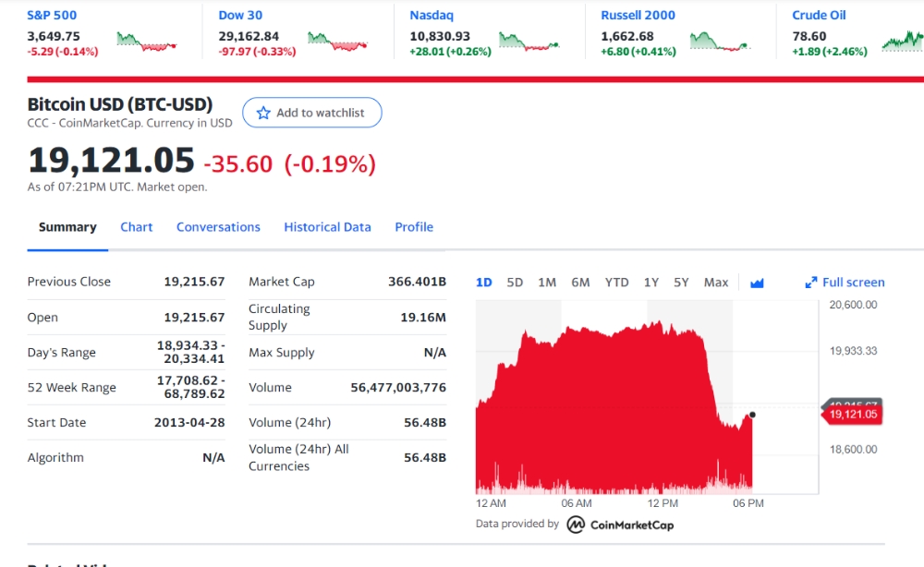Open the Russell 2000 mini chart
Viewport: 924px width, 567px height.
720,42
